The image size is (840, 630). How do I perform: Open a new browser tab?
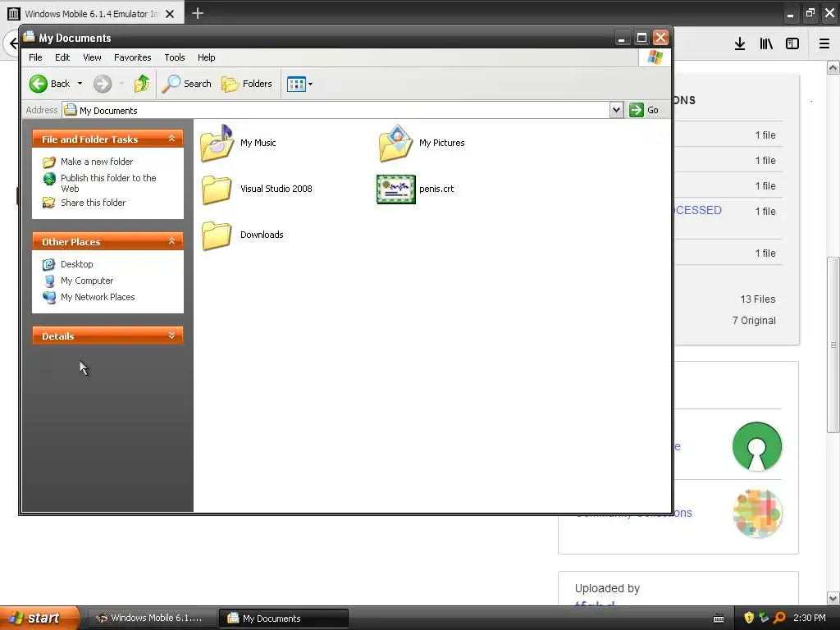click(x=198, y=13)
